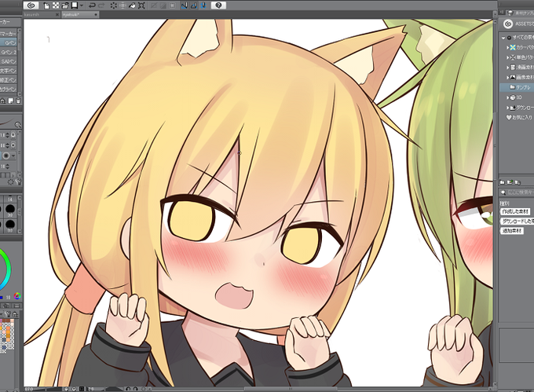Image resolution: width=534 pixels, height=392 pixels.
Task: Click the trash delete sub tool icon
Action: coord(18,101)
